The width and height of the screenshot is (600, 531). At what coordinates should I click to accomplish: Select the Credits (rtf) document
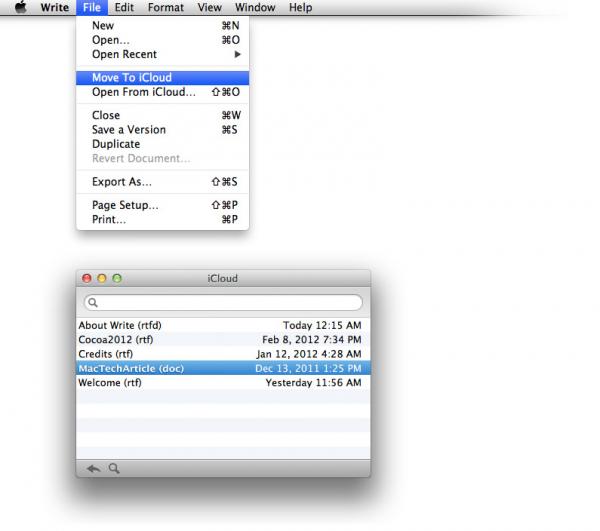click(223, 354)
